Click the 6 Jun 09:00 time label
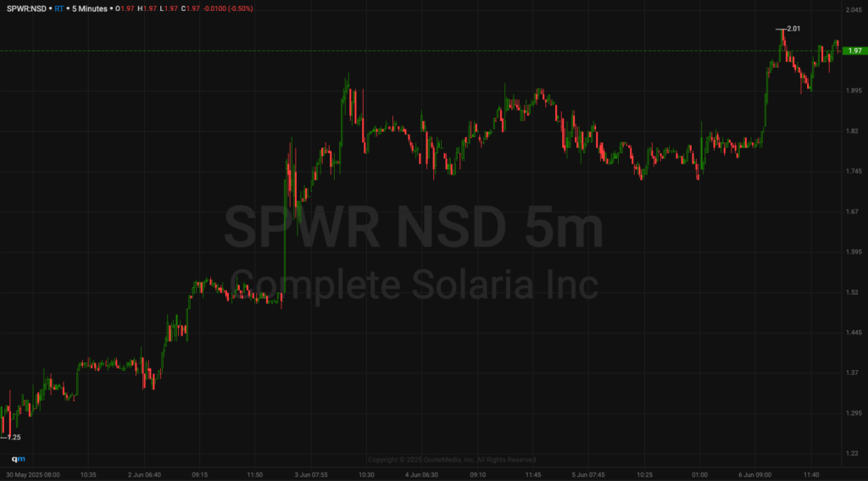This screenshot has height=481, width=868. click(755, 475)
